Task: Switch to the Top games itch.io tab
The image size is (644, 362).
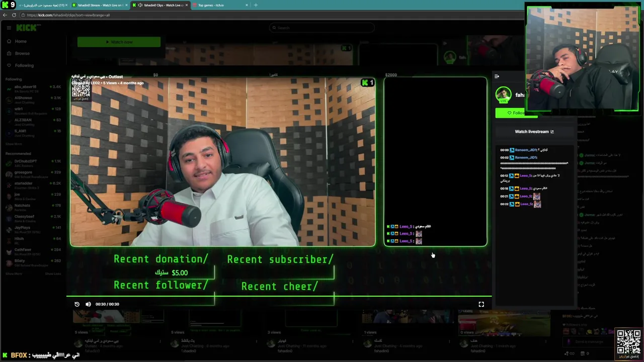Action: [x=220, y=5]
